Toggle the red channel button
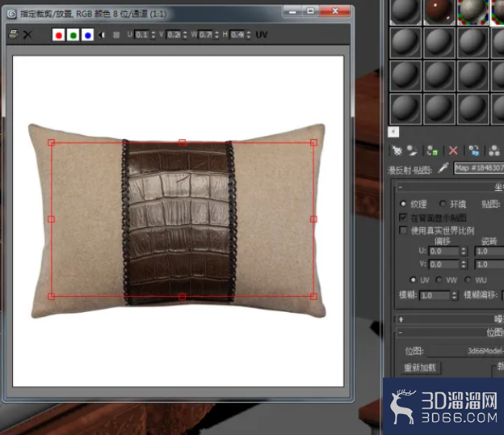The height and width of the screenshot is (435, 504). tap(58, 35)
